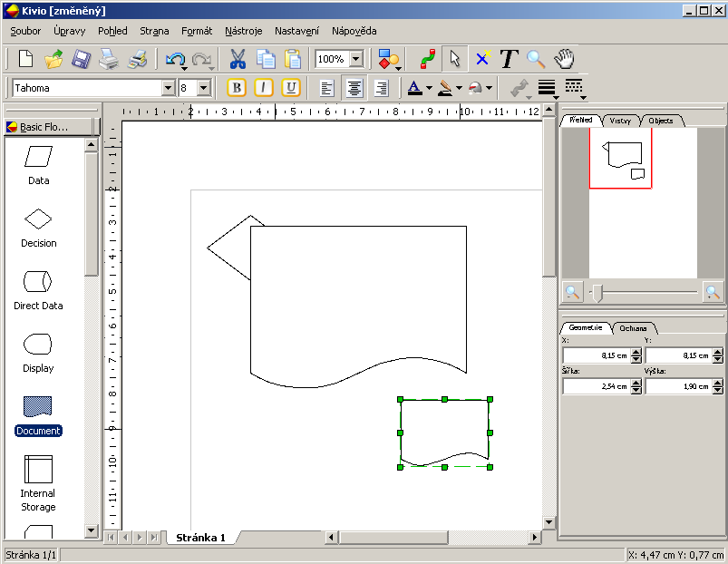
Task: Switch to the Ochrana tab
Action: (633, 328)
